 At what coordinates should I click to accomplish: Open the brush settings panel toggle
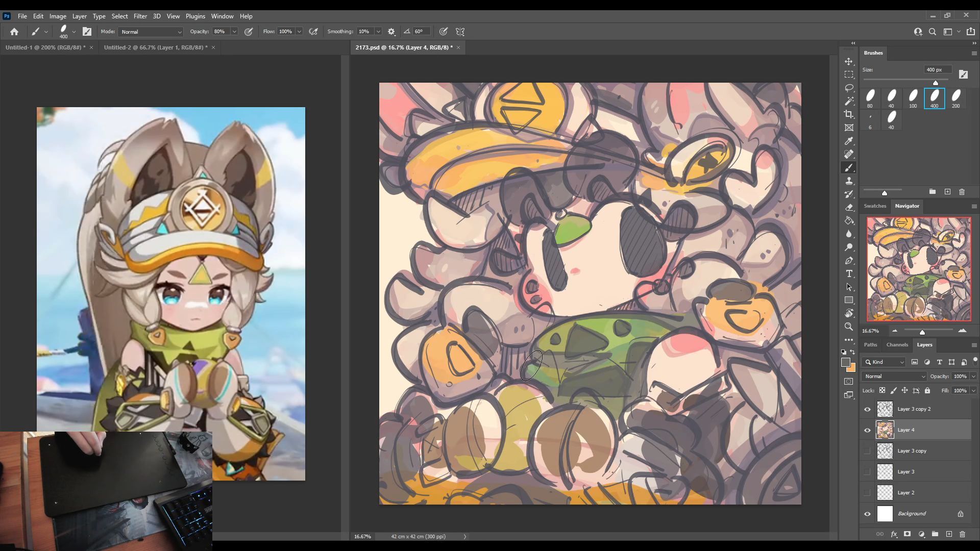pyautogui.click(x=87, y=32)
